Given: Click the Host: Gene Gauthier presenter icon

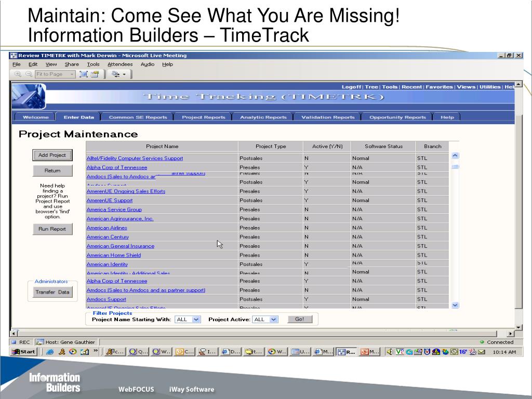Looking at the screenshot, I should [x=40, y=342].
